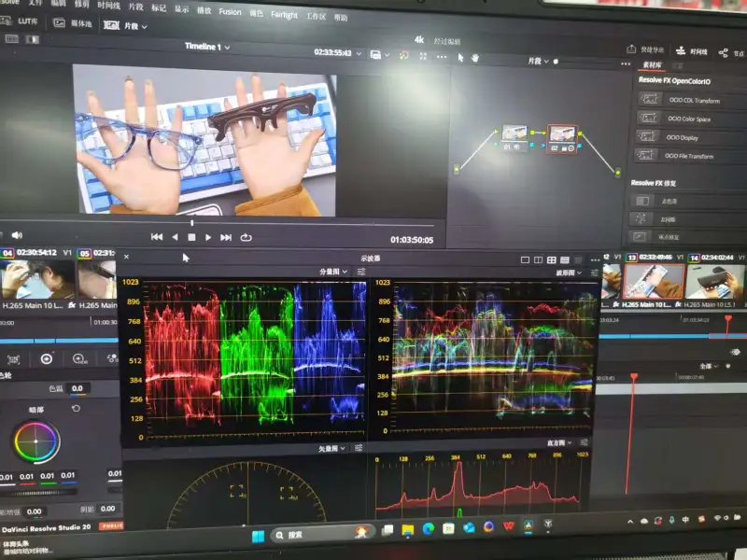Open the waveform scope type dropdown
747x560 pixels.
[569, 273]
